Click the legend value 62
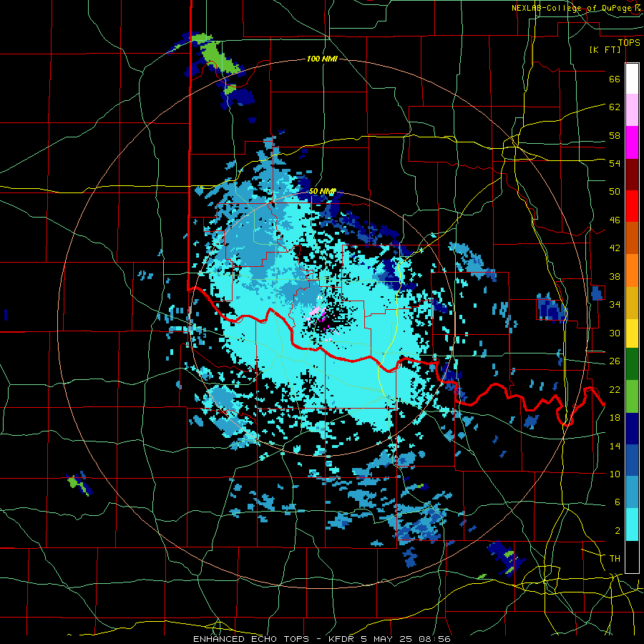This screenshot has height=644, width=644. point(615,107)
